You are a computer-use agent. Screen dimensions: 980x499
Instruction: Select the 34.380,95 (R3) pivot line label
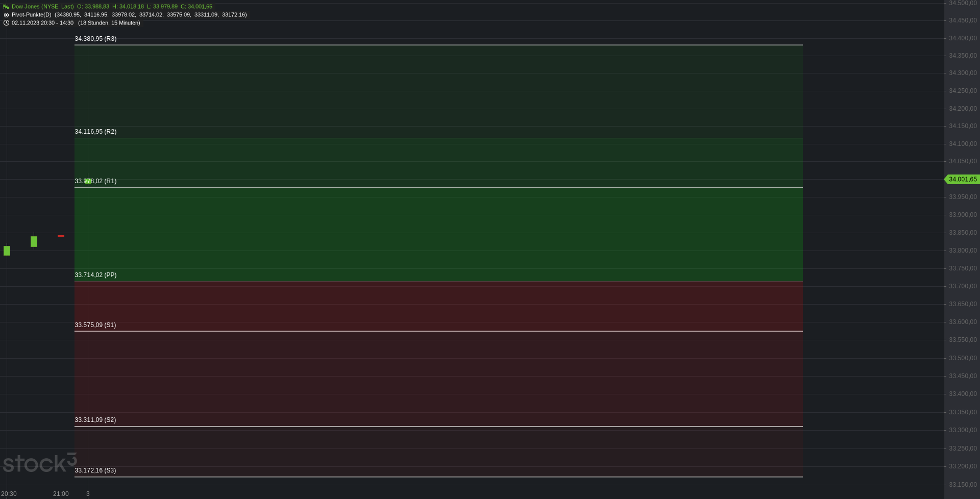(x=95, y=39)
